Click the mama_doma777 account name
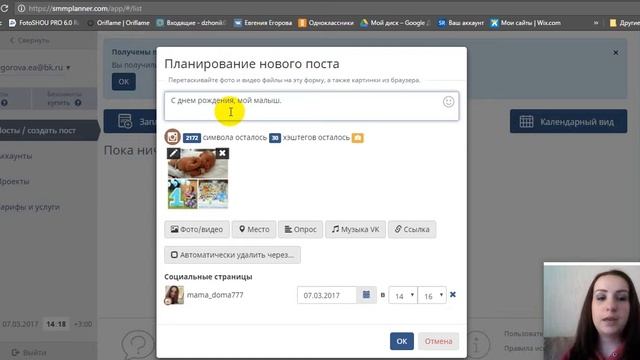Screen dimensions: 640x360 tap(215, 295)
